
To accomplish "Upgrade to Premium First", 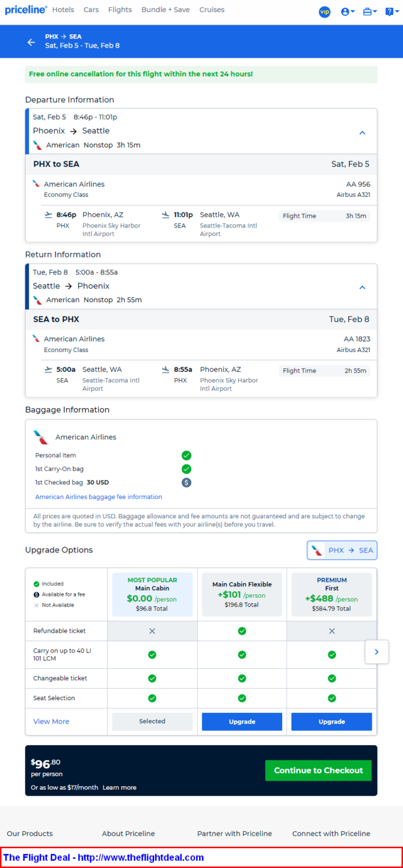I will click(x=331, y=722).
